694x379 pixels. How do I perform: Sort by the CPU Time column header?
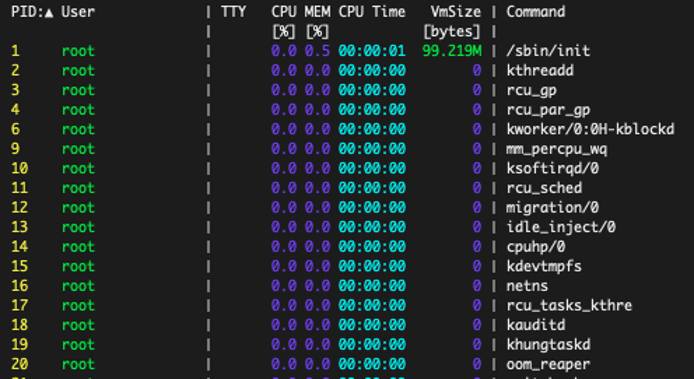[x=372, y=12]
